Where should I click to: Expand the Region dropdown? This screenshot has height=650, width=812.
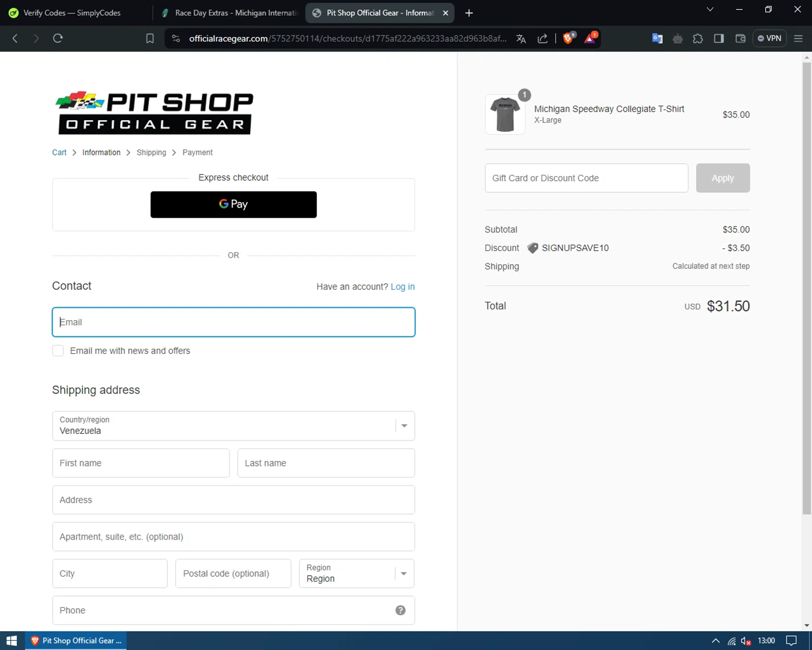pyautogui.click(x=357, y=574)
